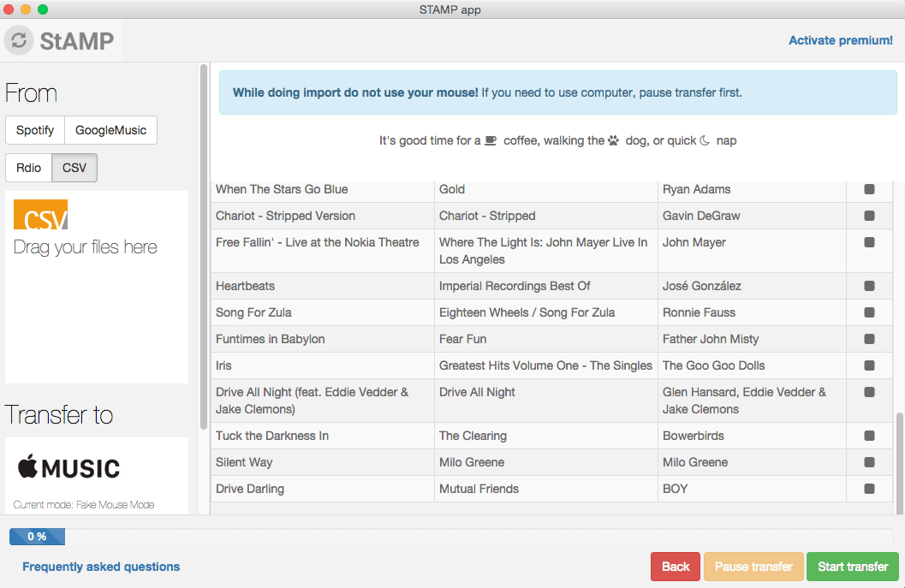Toggle checkbox for When The Stars Go Blue

tap(869, 189)
